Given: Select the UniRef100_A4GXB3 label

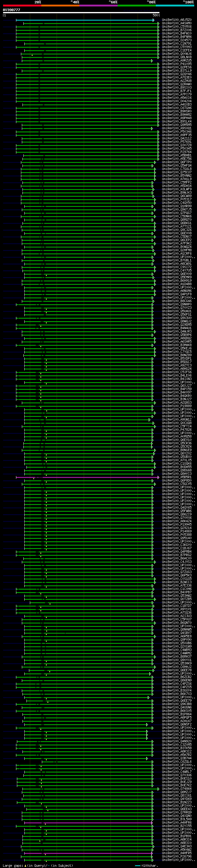Looking at the screenshot, I should coord(177,104).
